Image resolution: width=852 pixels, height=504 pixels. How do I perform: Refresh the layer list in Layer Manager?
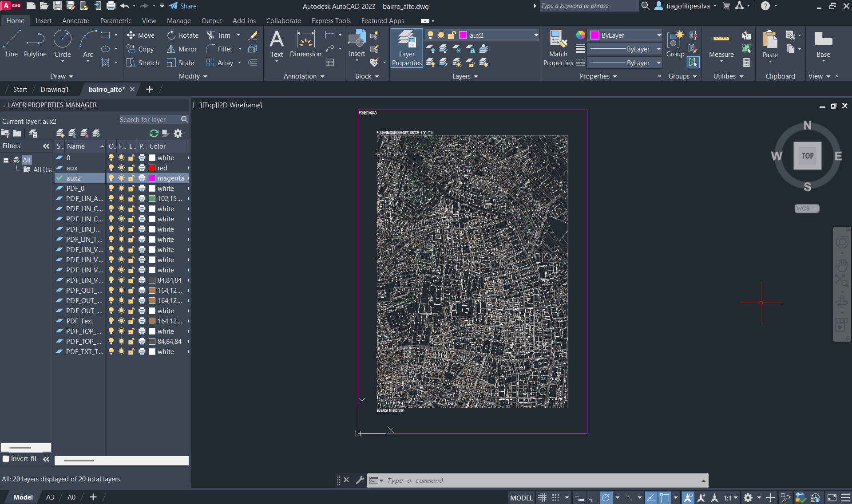pyautogui.click(x=154, y=134)
